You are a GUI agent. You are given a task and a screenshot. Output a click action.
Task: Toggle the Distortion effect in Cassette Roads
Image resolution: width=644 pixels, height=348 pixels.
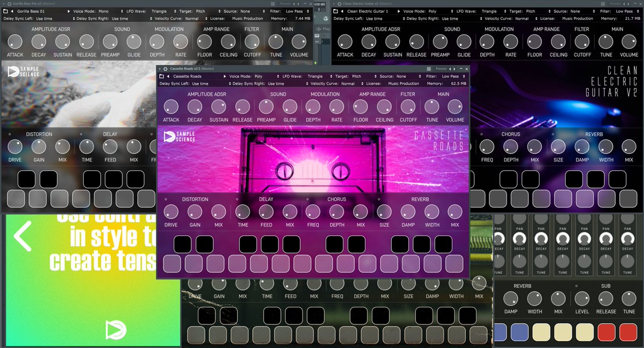(166, 199)
